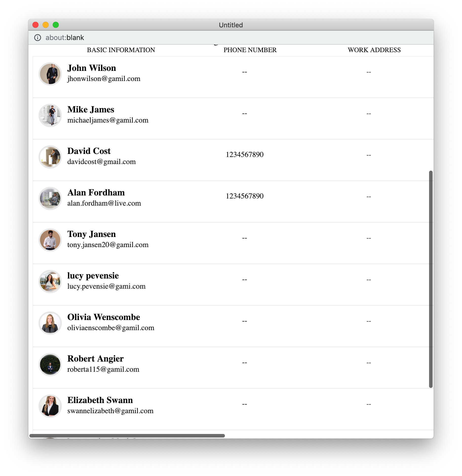Image resolution: width=462 pixels, height=476 pixels.
Task: Click Tony Jansen's round profile photo
Action: point(50,240)
